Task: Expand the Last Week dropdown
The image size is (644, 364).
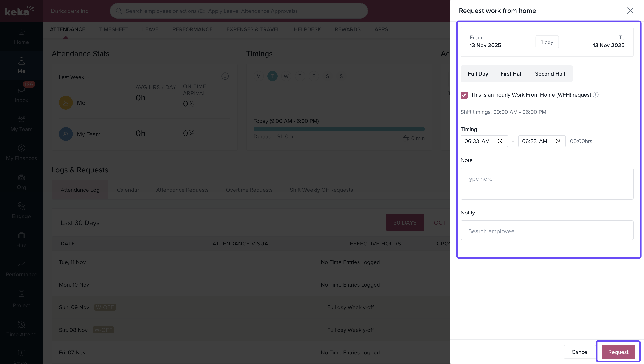Action: click(75, 77)
